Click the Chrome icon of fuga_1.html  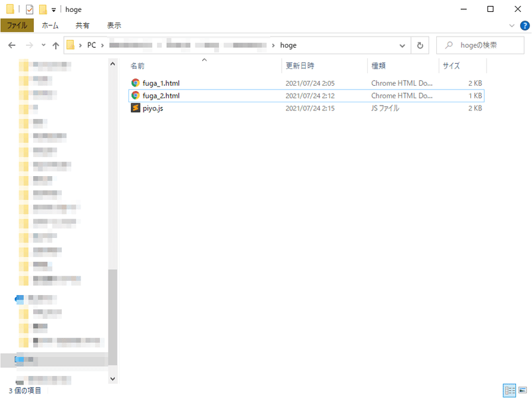[136, 82]
